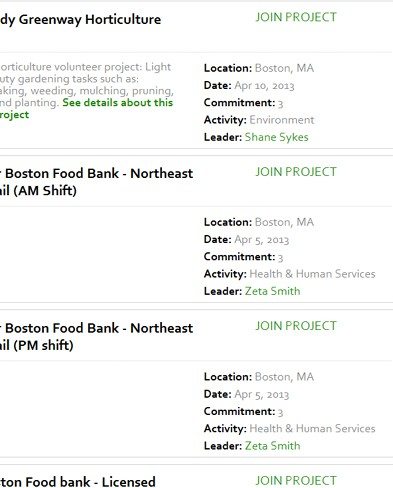Open Boston Food Bank PM shift title
This screenshot has height=488, width=393.
(96, 337)
